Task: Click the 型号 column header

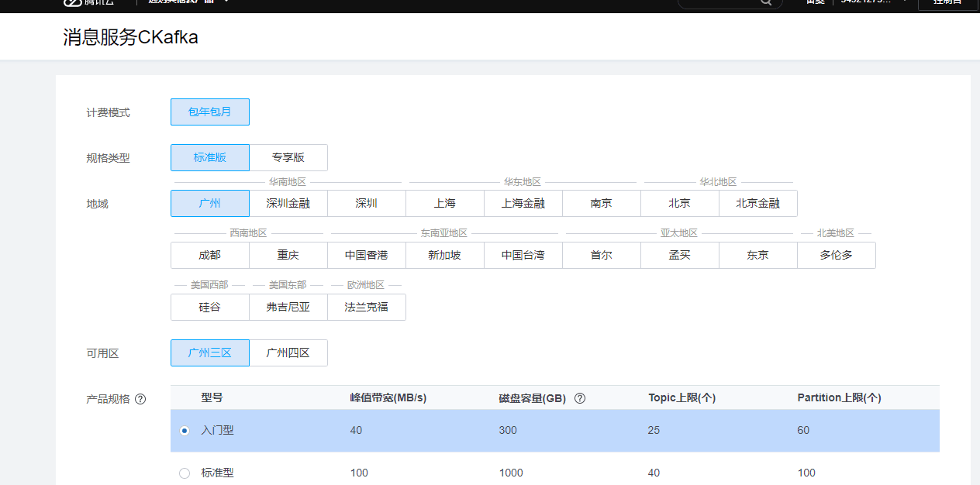Action: click(x=212, y=397)
